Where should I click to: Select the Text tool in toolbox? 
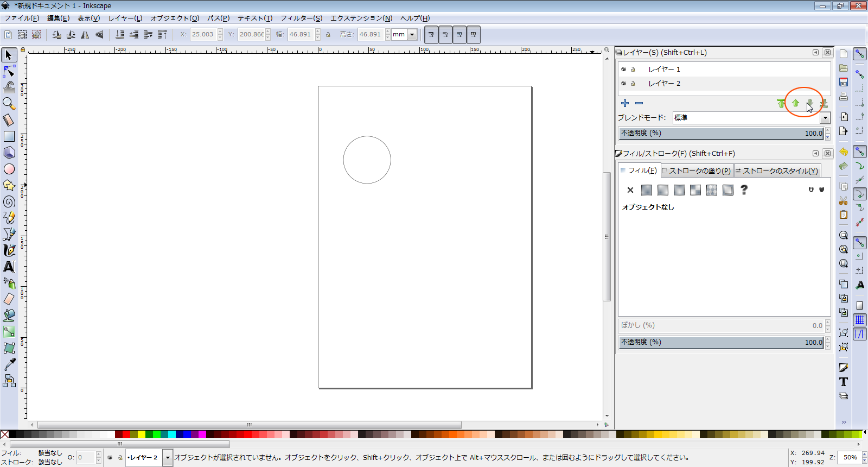click(x=9, y=267)
